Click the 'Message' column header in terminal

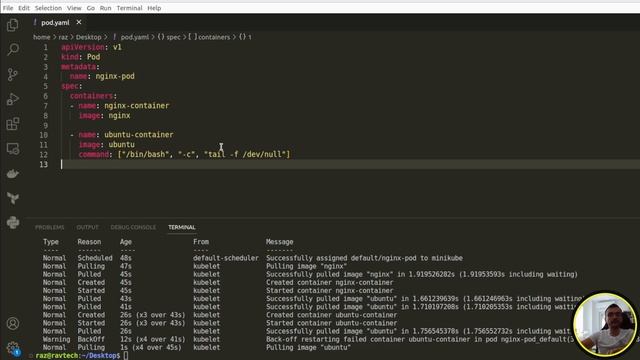pos(280,242)
